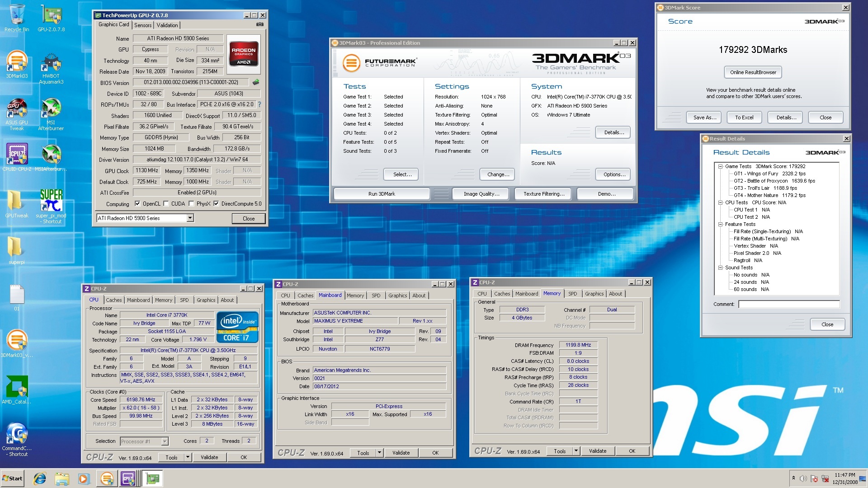
Task: Click the volume speaker tray icon
Action: [x=803, y=479]
